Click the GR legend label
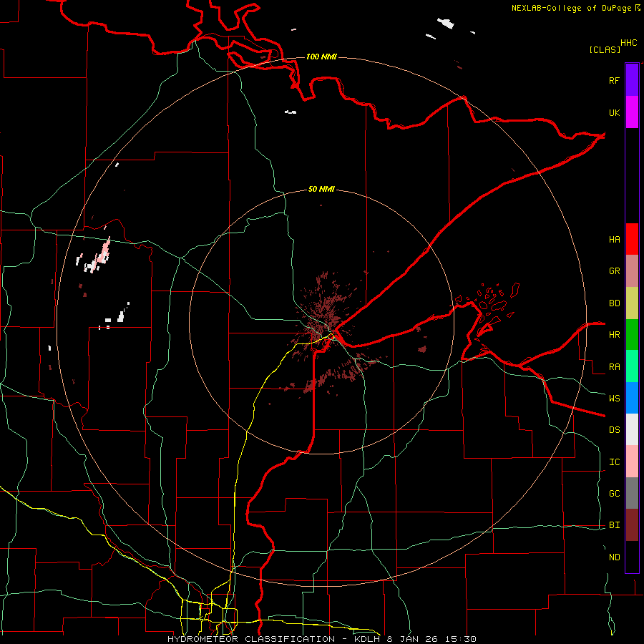644x644 pixels. click(615, 271)
